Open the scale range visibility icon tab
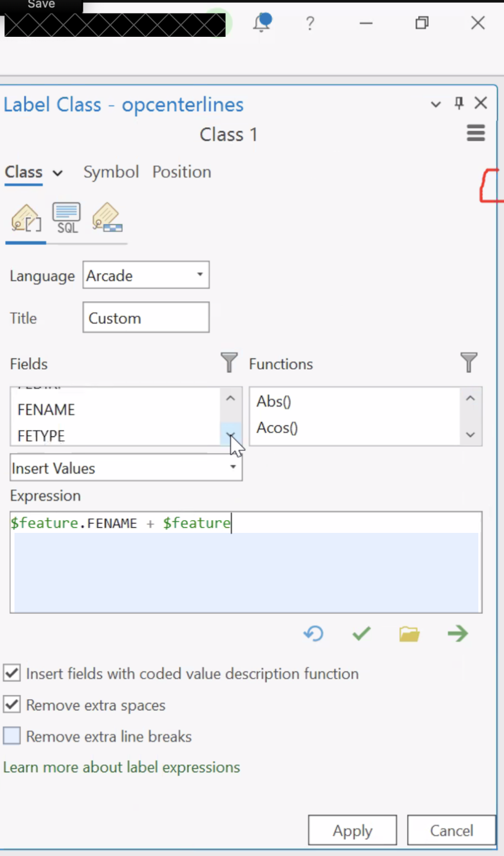Screen dimensions: 504x856 click(x=107, y=218)
